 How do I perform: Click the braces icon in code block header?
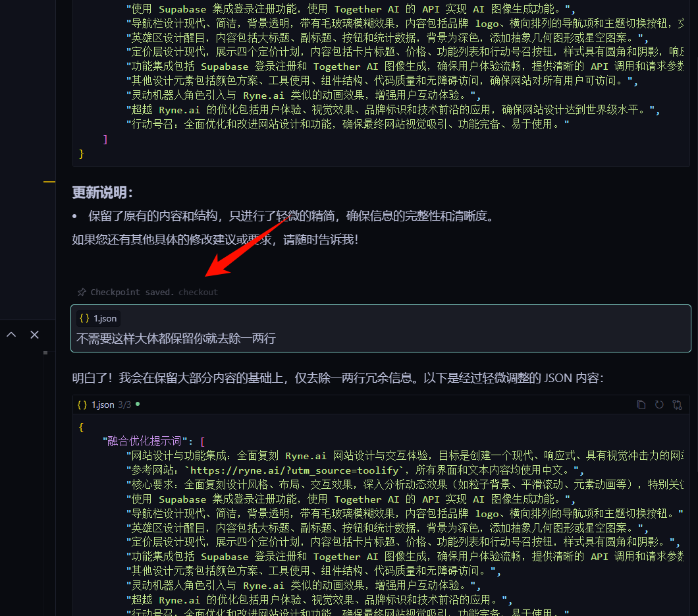(x=82, y=405)
